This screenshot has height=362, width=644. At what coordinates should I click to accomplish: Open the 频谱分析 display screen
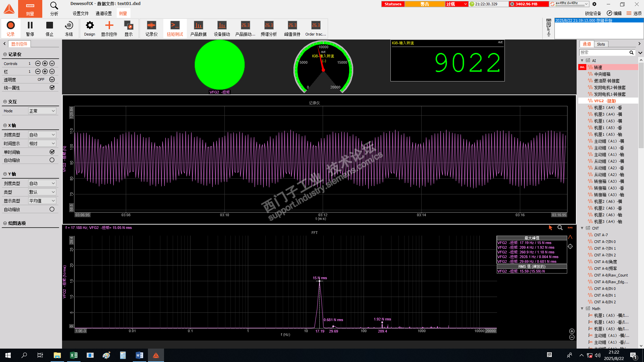[x=269, y=25]
